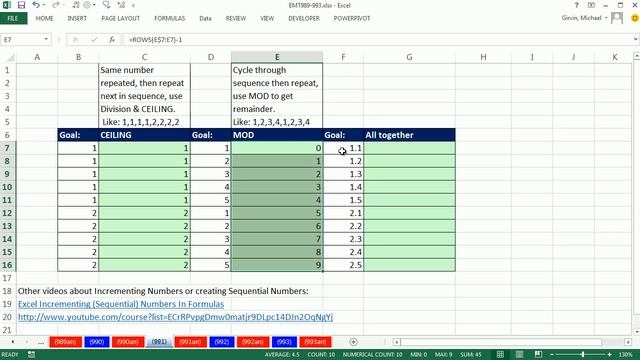Click the Cancel (X) formula bar button
Screen dimensions: 640x360
(x=76, y=40)
